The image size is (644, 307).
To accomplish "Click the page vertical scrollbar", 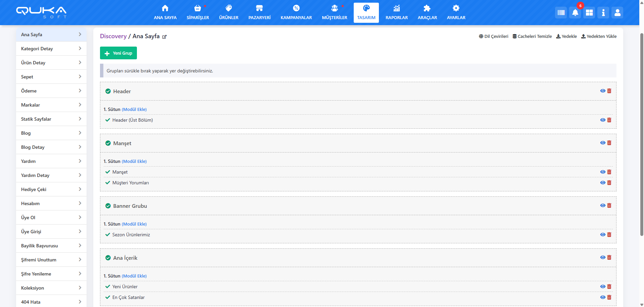I will 641,134.
